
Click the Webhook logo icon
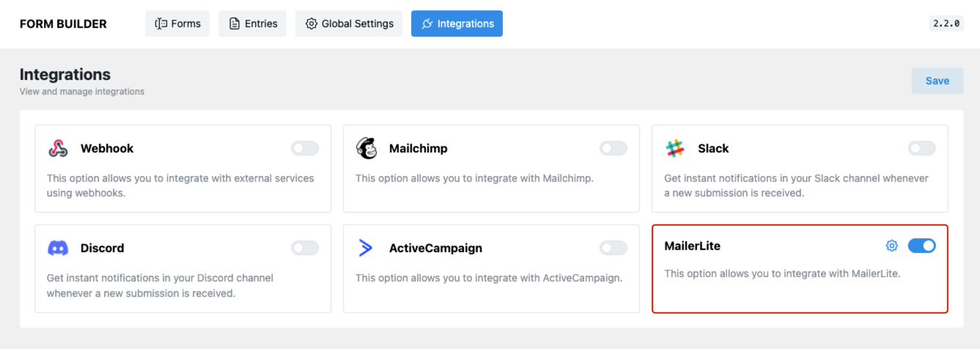pyautogui.click(x=58, y=148)
